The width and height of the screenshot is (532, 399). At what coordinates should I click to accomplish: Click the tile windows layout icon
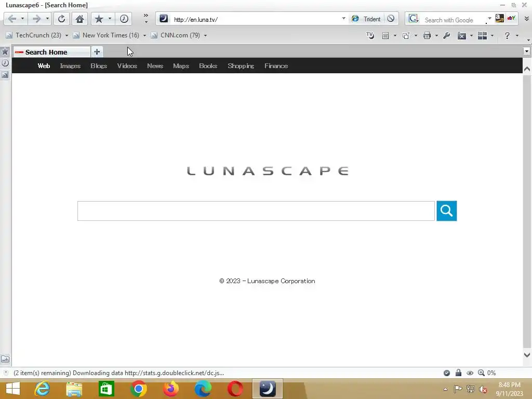click(x=482, y=36)
